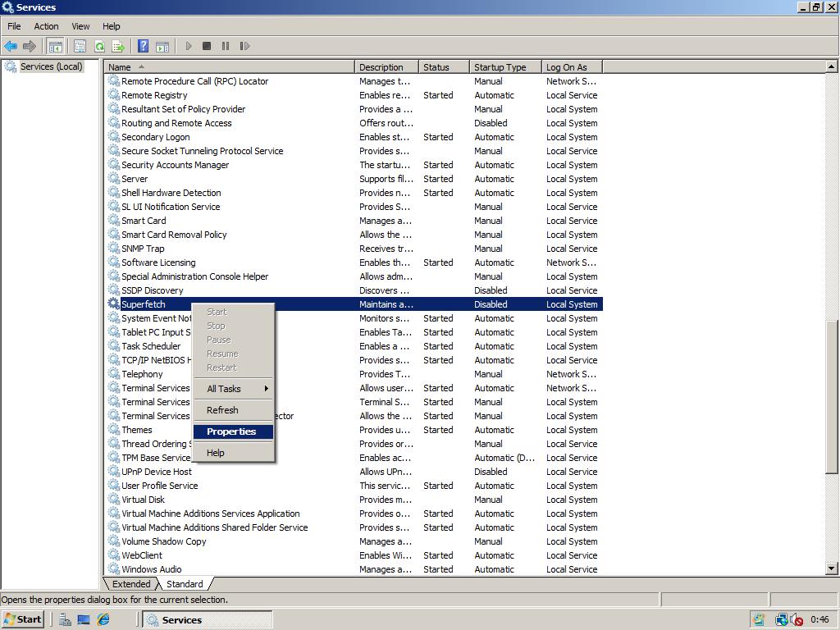
Task: Choose Refresh in the context menu
Action: point(233,410)
